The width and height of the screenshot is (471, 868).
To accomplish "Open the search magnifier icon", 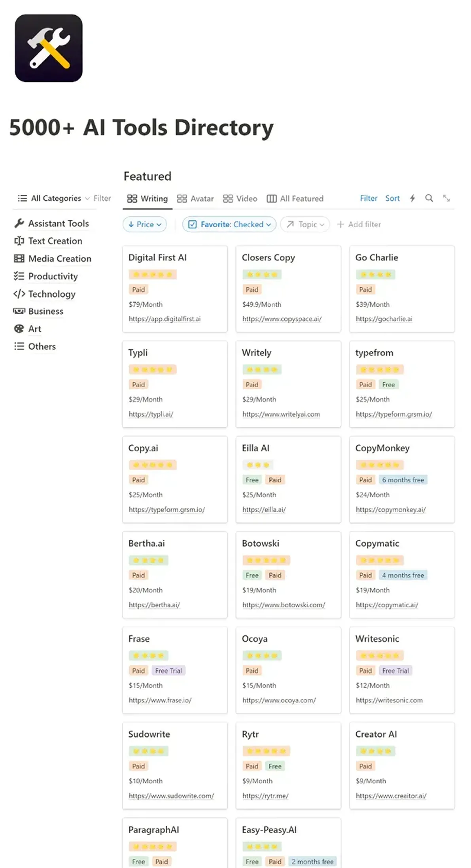I will 429,198.
